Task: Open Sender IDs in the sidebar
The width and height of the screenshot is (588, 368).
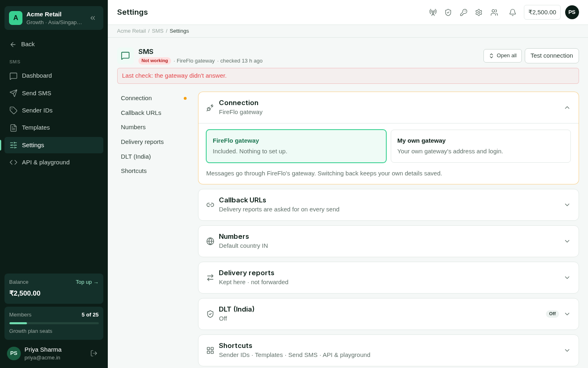Action: tap(54, 110)
